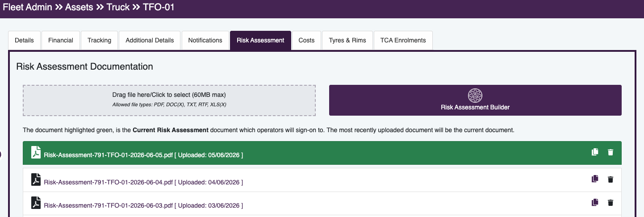Go to the Notifications tab
The width and height of the screenshot is (644, 217).
pos(205,40)
